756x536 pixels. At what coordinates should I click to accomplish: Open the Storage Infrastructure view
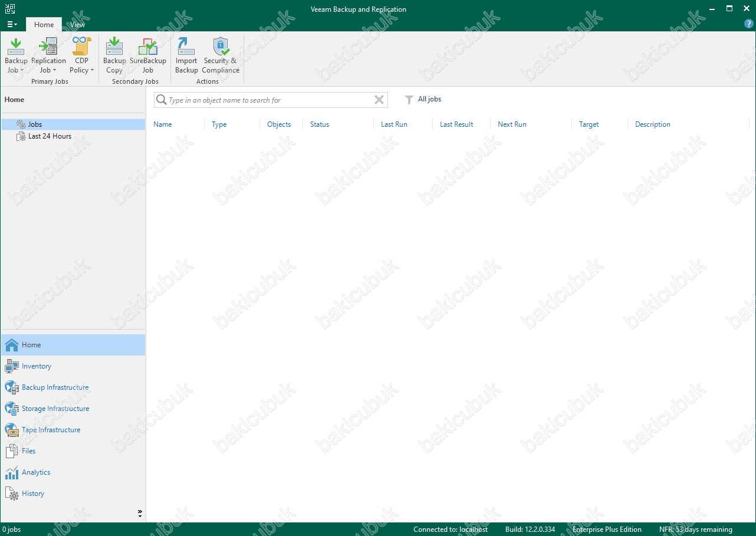tap(73, 409)
